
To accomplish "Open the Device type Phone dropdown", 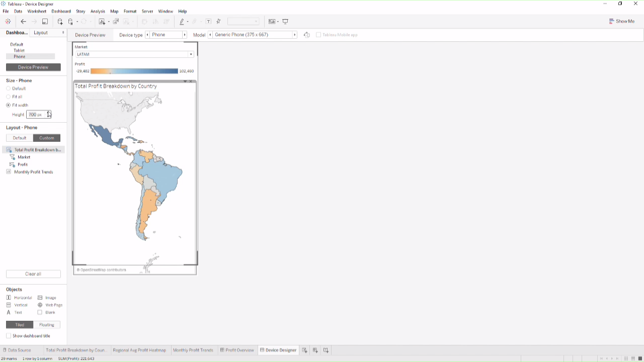I will [x=166, y=35].
